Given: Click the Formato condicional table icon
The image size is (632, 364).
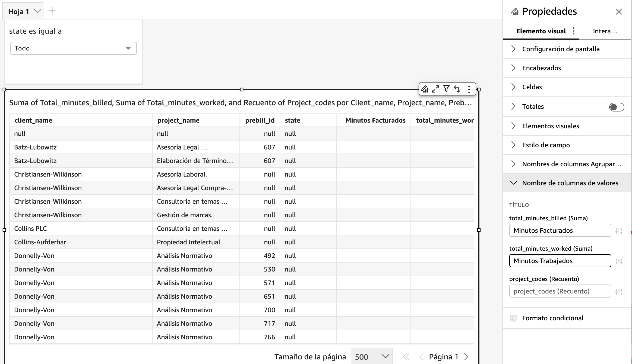Looking at the screenshot, I should (514, 318).
